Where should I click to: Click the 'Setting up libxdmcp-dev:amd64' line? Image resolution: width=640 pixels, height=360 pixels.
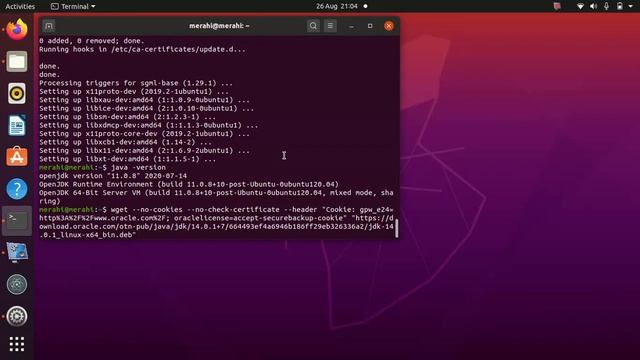coord(149,125)
